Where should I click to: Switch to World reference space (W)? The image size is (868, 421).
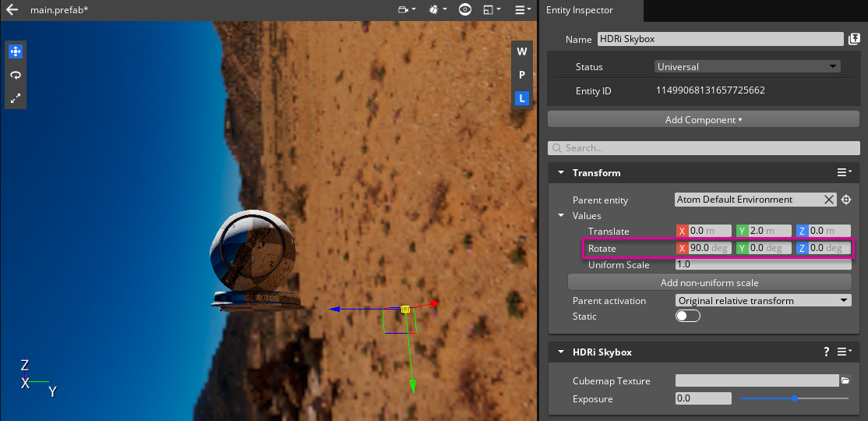pos(522,51)
